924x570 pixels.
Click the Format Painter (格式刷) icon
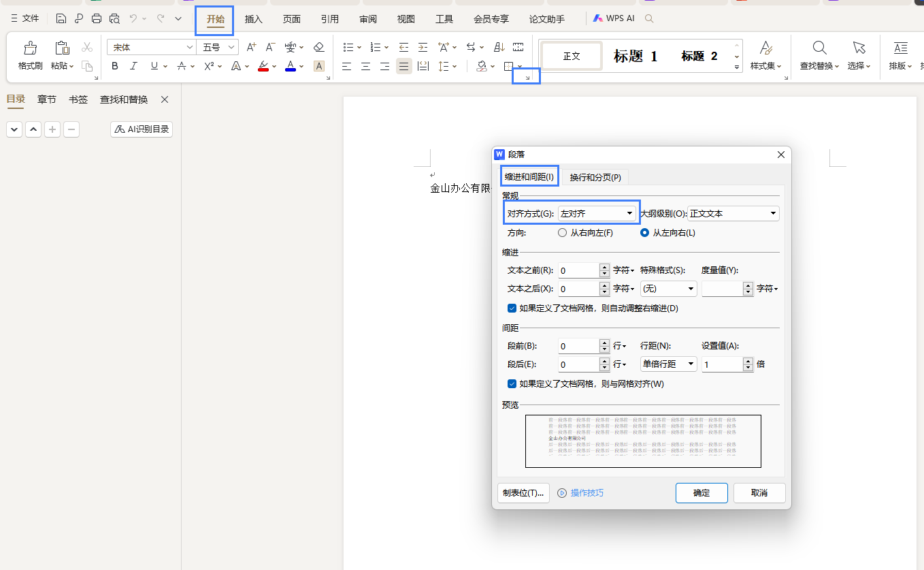pos(30,48)
